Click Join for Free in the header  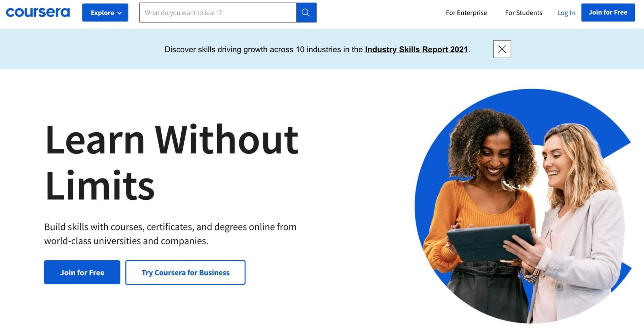click(608, 12)
